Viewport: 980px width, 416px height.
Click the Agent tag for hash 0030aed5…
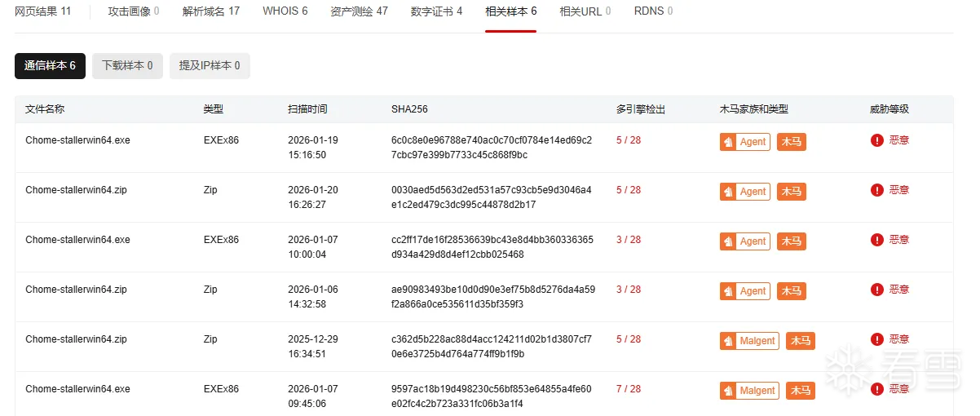(745, 192)
